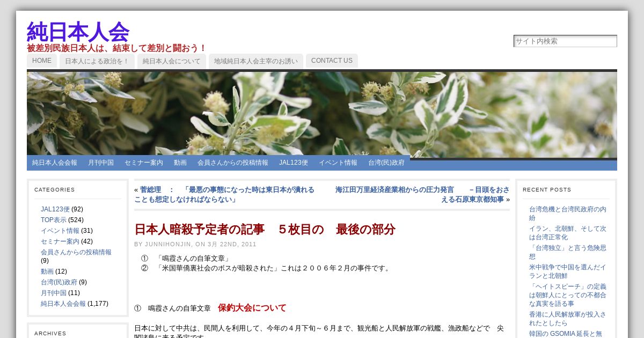Screen dimensions: 644x338
Task: Select 台湾(民)政府 in the blue category bar
Action: (x=386, y=163)
